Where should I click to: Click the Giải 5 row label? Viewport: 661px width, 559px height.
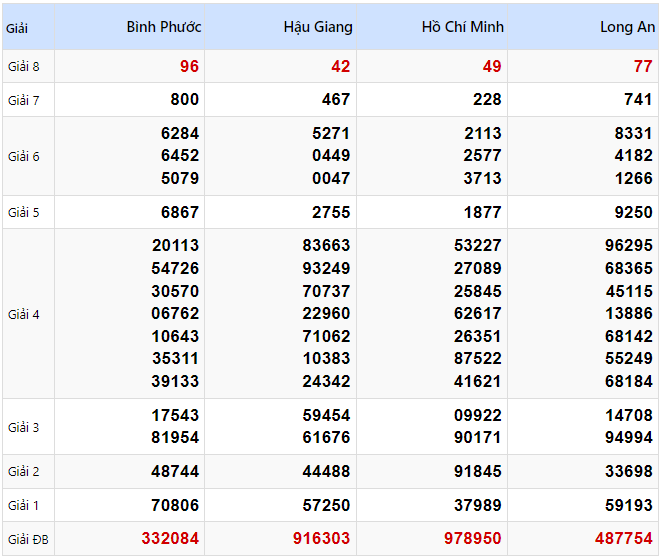tap(23, 212)
